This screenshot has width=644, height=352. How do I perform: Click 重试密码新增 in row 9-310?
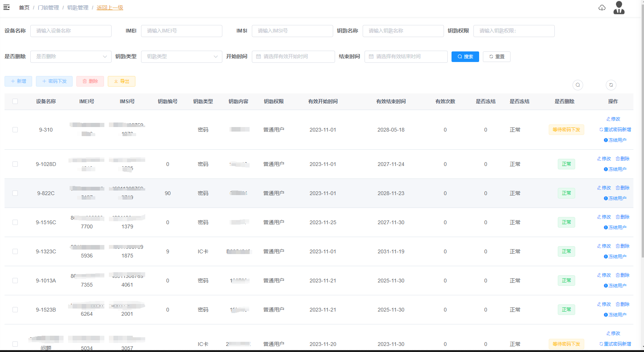click(615, 130)
